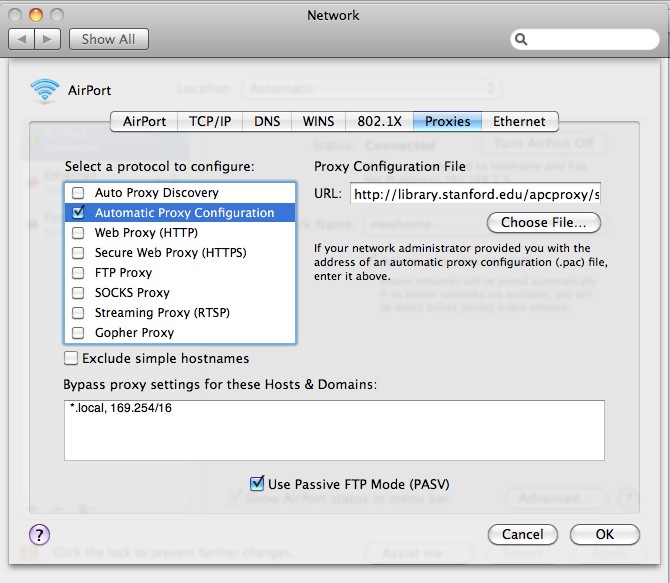
Task: Select the 802.1X tab
Action: [379, 121]
